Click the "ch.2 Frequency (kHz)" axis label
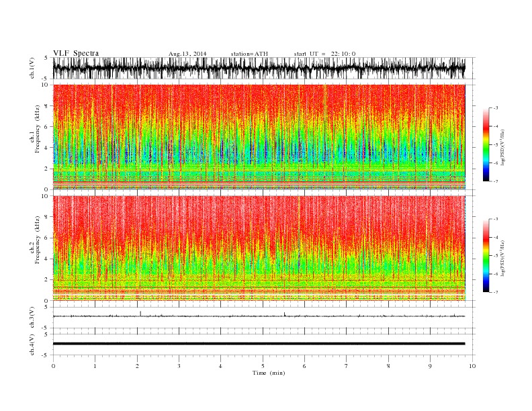The height and width of the screenshot is (411, 532). point(36,239)
